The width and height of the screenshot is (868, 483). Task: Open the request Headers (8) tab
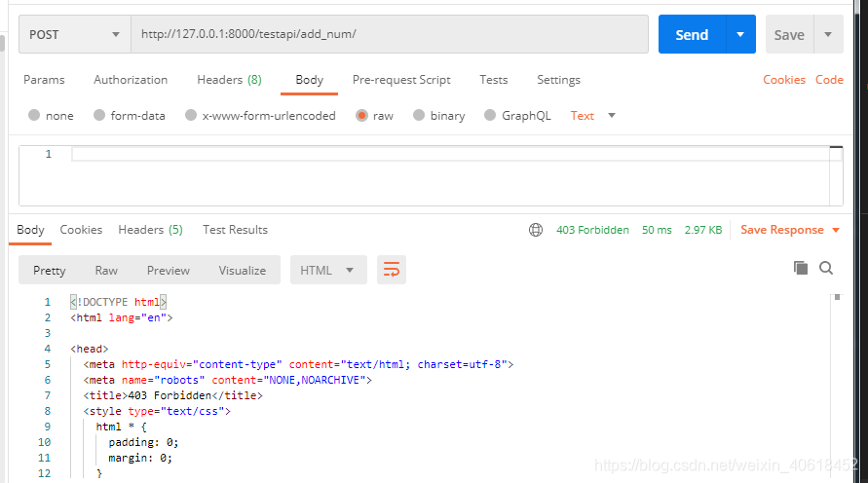[x=229, y=80]
